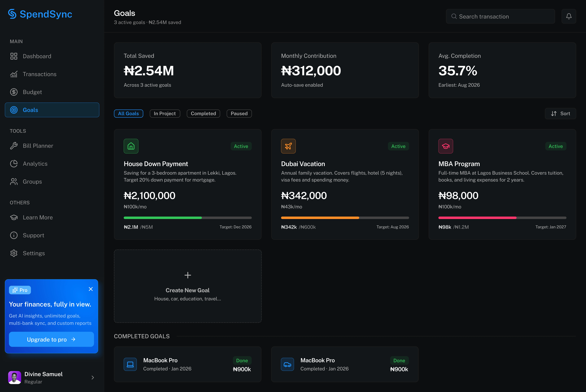
Task: Open the Sort dropdown
Action: pos(560,113)
